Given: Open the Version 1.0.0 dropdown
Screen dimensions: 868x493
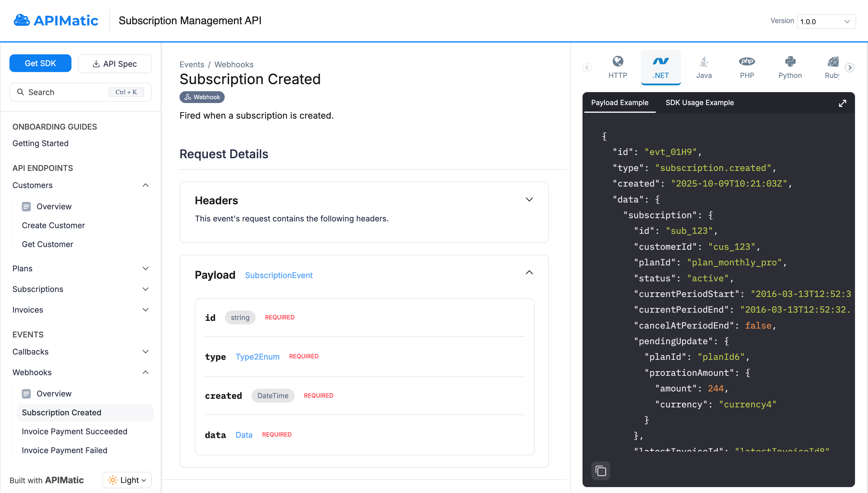Looking at the screenshot, I should tap(826, 21).
